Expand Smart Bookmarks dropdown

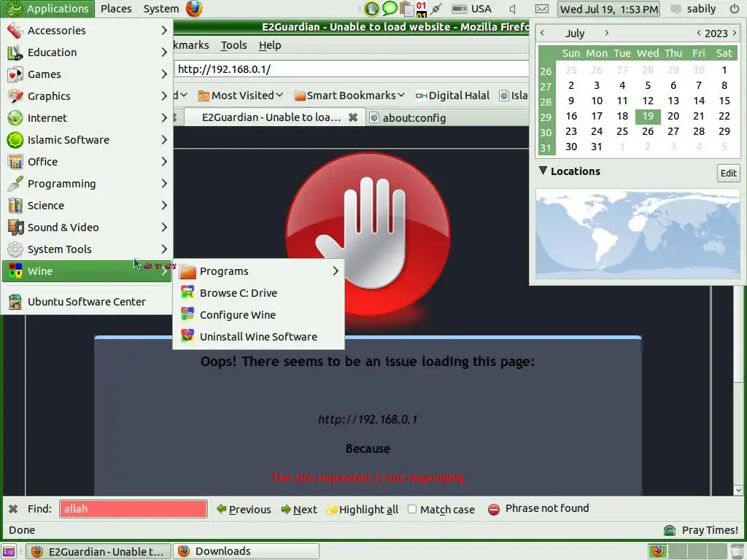coord(349,96)
